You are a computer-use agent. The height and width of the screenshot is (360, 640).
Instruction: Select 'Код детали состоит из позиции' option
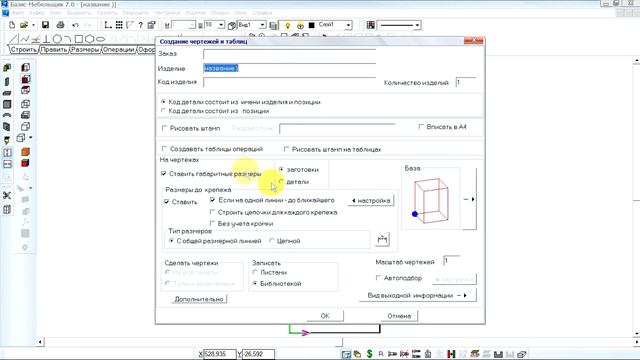pos(164,111)
